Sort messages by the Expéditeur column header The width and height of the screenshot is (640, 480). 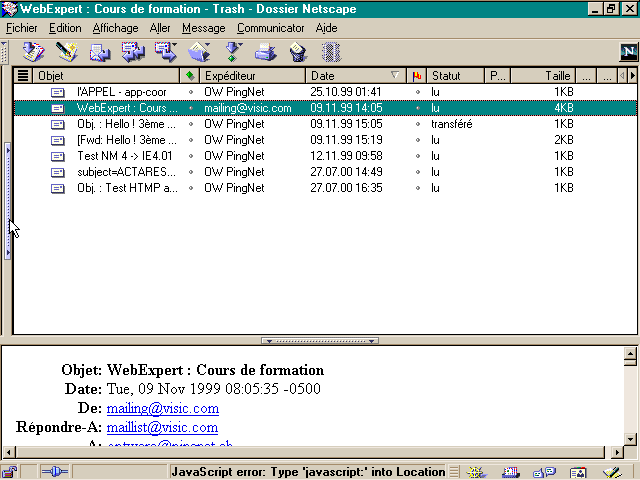(x=252, y=76)
